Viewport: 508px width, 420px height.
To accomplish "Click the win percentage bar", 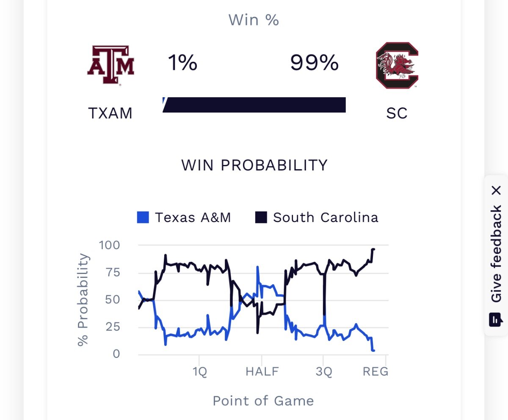I will coord(254,105).
